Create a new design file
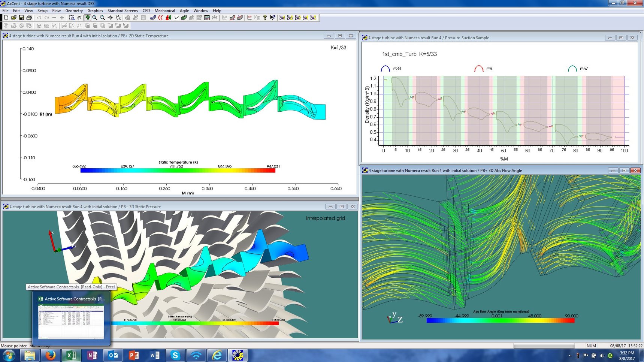This screenshot has height=362, width=644. (x=6, y=18)
